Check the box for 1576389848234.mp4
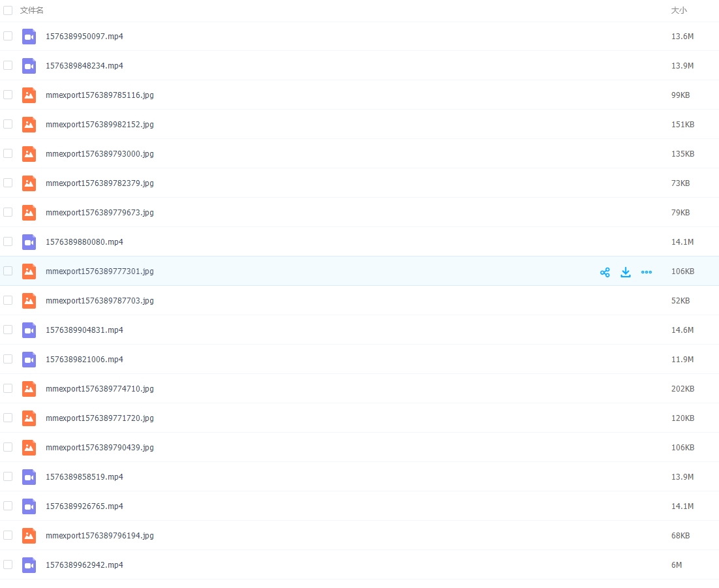Screen dimensions: 719x588 tap(8, 65)
